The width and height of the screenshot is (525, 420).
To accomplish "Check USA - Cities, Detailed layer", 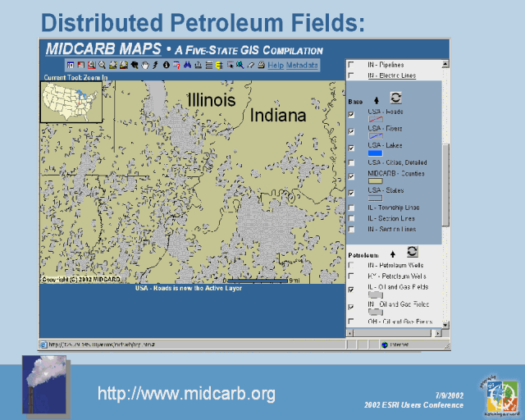I will pos(351,162).
